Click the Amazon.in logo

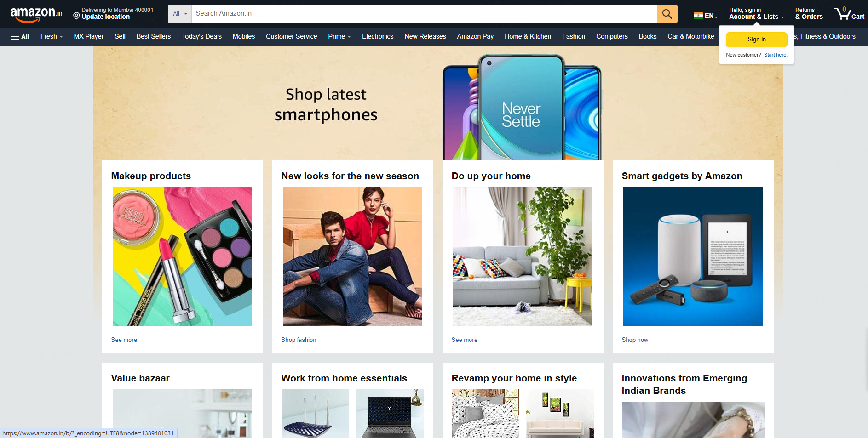[36, 14]
